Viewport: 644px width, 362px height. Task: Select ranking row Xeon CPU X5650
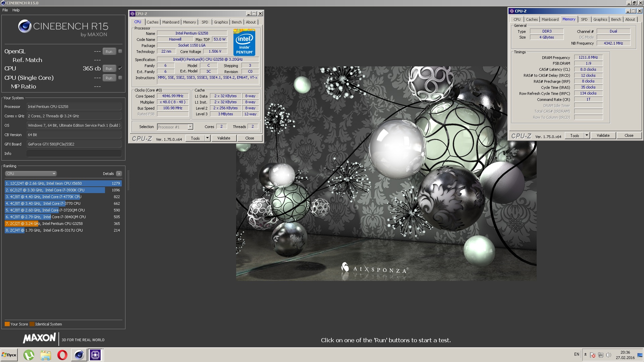point(63,183)
